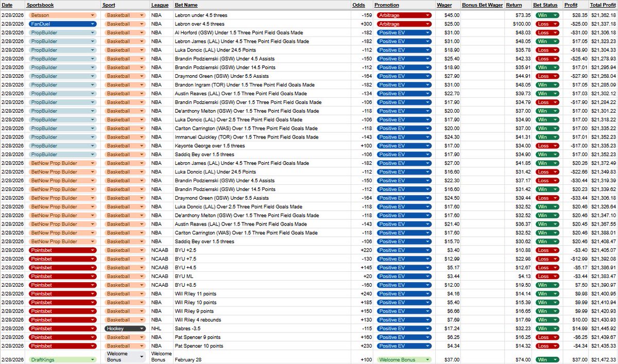This screenshot has height=364, width=618.
Task: Click the +220 odds cell
Action: click(363, 250)
